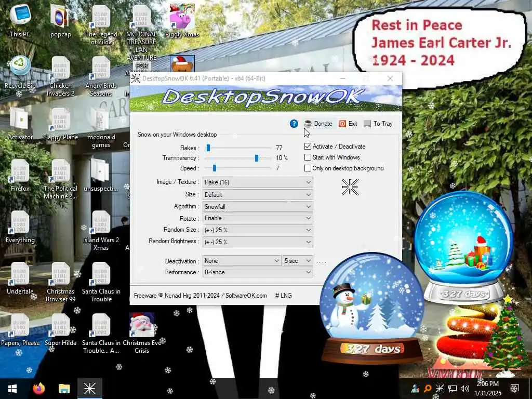
Task: Open the Performance dropdown
Action: tap(258, 272)
